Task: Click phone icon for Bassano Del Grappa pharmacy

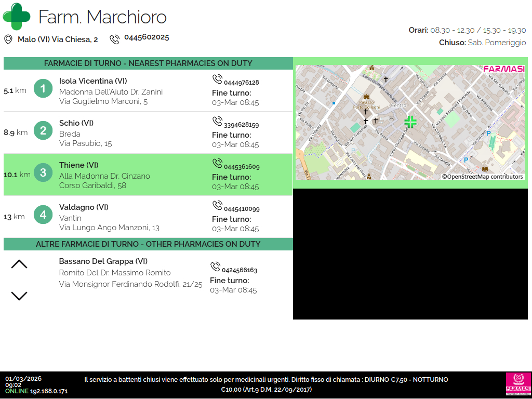Action: pos(215,267)
